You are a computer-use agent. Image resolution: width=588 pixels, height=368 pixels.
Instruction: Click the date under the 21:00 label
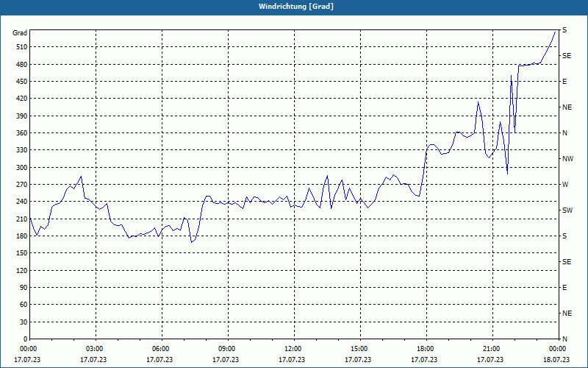pyautogui.click(x=490, y=360)
